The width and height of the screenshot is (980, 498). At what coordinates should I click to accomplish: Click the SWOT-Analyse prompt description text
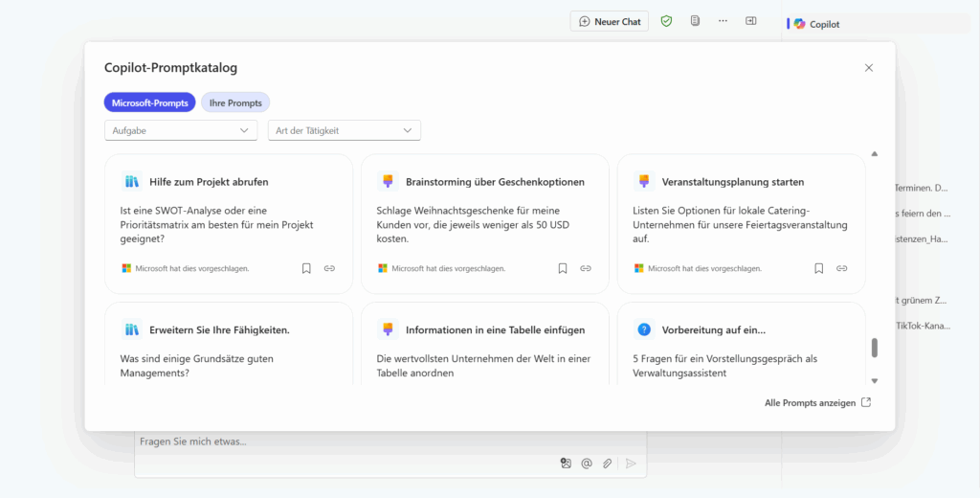click(216, 225)
